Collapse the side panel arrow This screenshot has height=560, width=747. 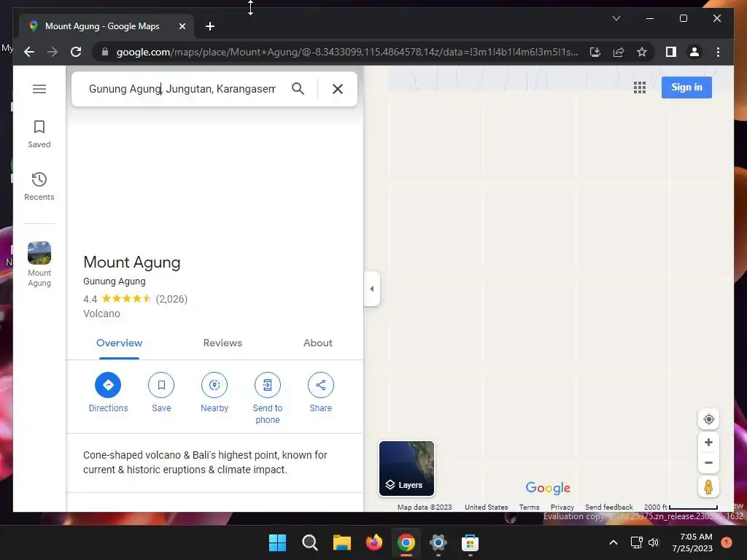pyautogui.click(x=371, y=289)
